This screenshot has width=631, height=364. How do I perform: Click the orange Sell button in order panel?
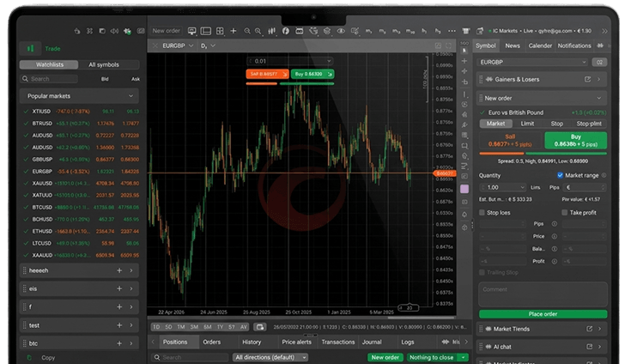(510, 141)
